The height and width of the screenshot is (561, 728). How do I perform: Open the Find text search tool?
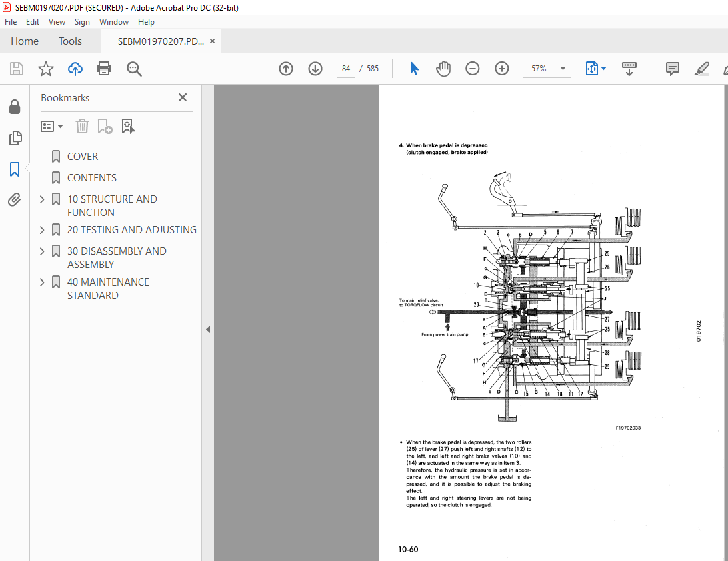(x=134, y=69)
